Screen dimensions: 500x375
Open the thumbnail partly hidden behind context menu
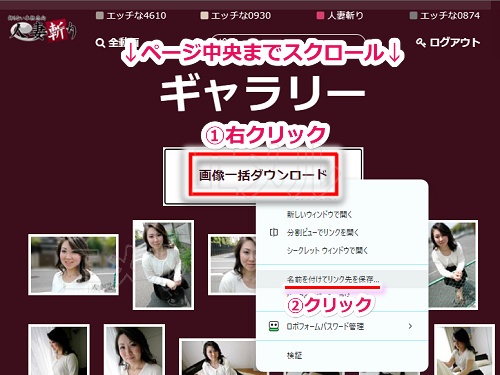(232, 264)
